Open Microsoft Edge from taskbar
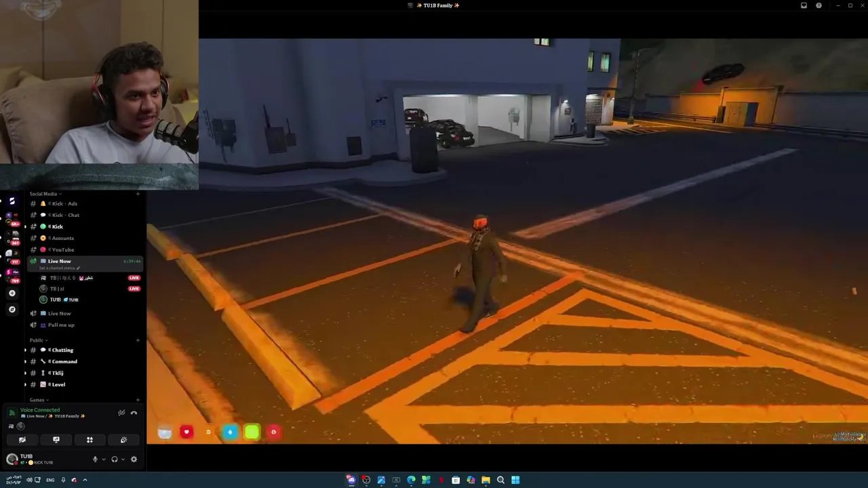 tap(411, 480)
